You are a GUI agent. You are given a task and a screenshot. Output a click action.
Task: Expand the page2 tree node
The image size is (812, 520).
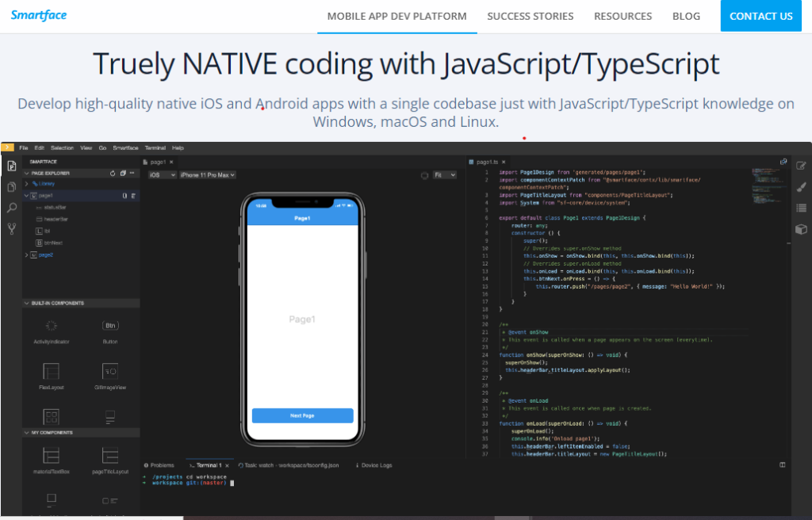(x=26, y=254)
